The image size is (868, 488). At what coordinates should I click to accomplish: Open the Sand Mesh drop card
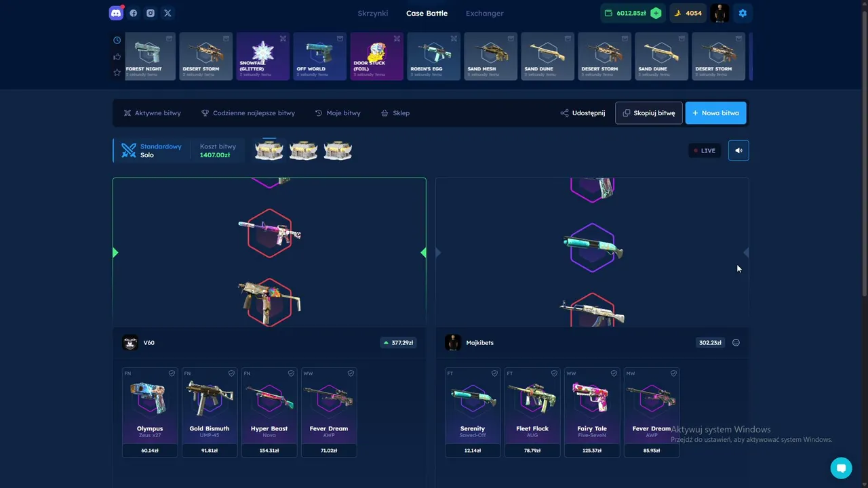[x=491, y=56]
